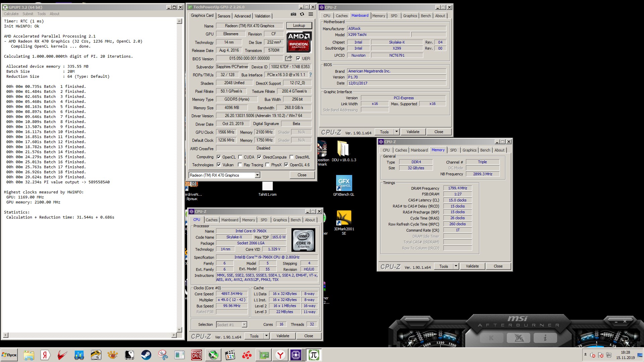The image size is (644, 362).
Task: Open the Snipping Tool scissors taskbar icon
Action: tap(163, 355)
